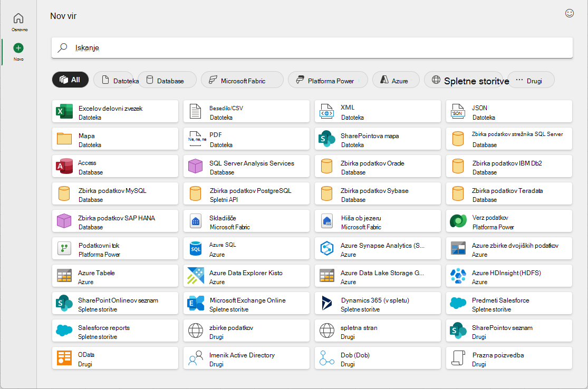
Task: Click the search magnifier icon
Action: [62, 47]
